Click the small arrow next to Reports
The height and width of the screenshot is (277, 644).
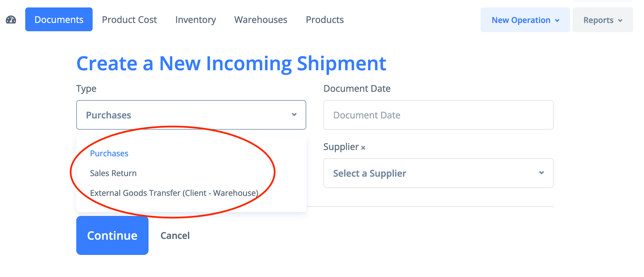620,20
